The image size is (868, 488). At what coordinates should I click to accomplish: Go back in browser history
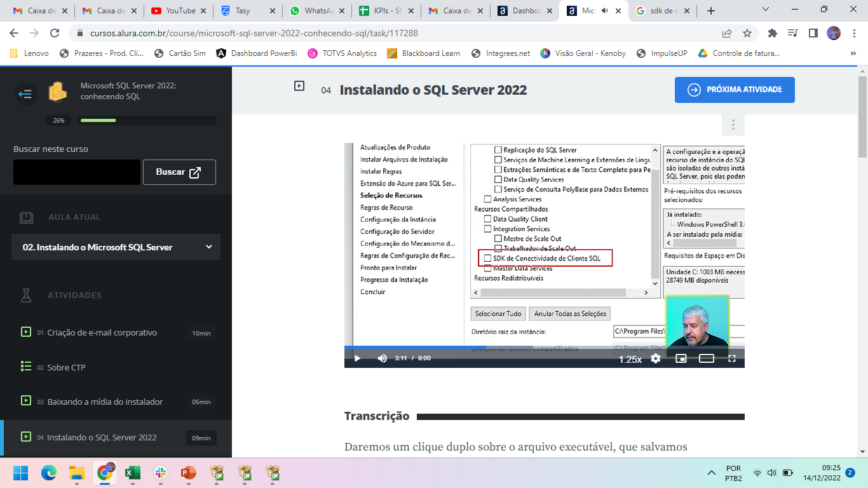point(15,33)
